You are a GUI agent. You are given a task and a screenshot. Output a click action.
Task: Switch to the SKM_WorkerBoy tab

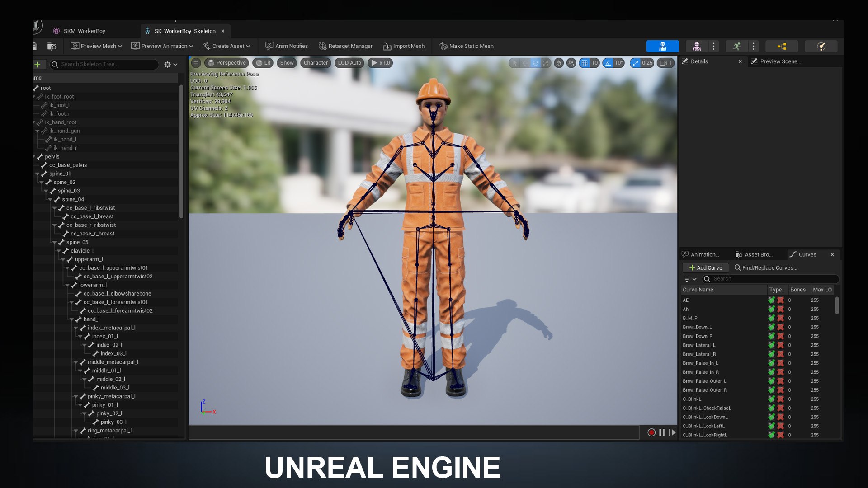pyautogui.click(x=84, y=31)
